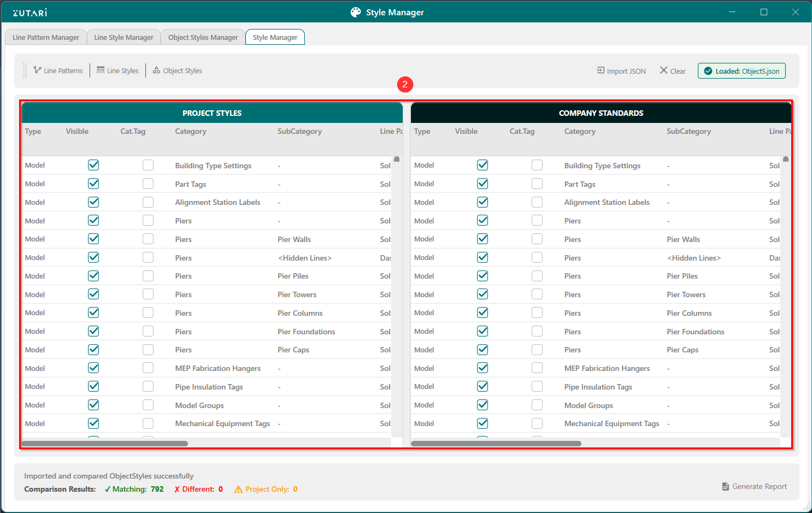Open the Object Styles Manager tab
Screen dimensions: 812x513
203,37
